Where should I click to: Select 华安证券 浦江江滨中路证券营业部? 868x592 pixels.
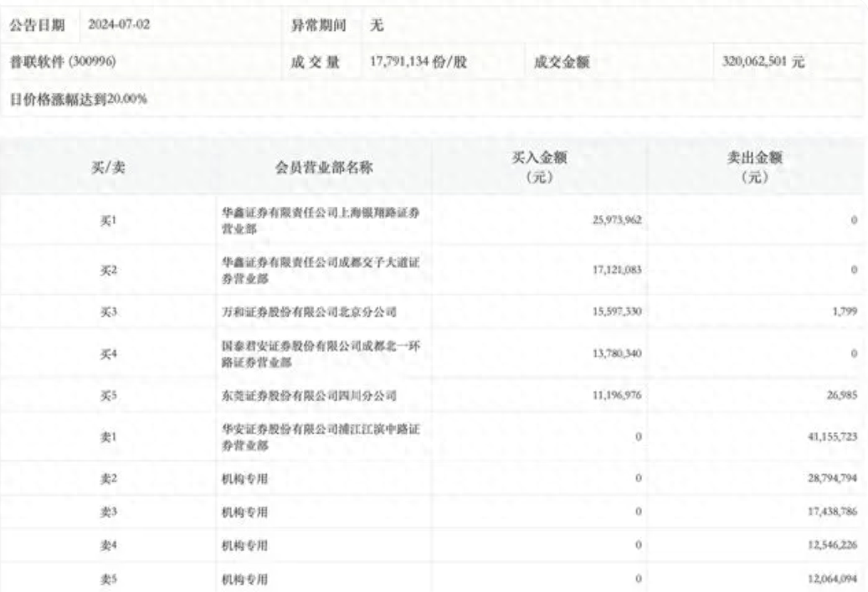click(321, 437)
